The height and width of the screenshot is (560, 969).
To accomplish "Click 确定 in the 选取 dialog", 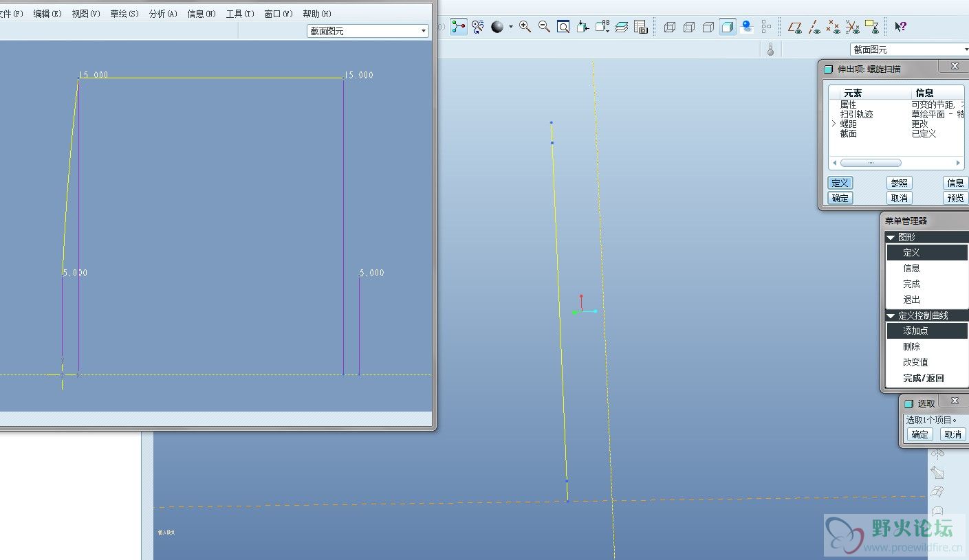I will [x=920, y=434].
